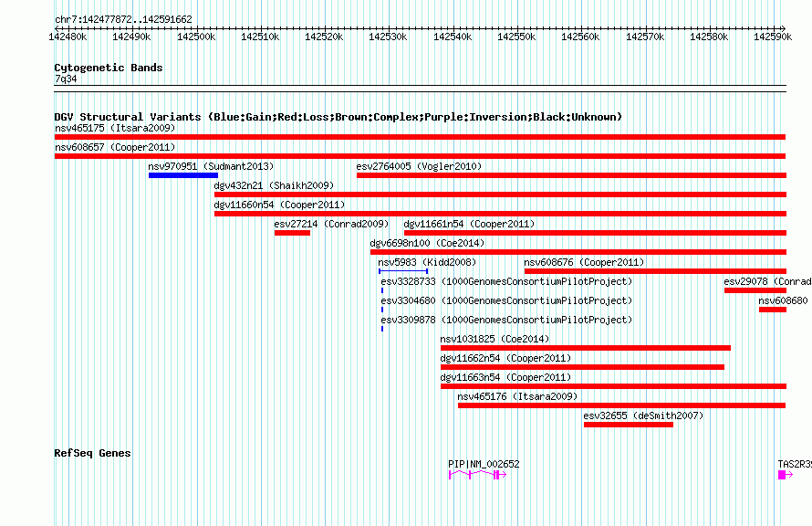Select the short esv27214 (Conrad2009) red bar
The image size is (812, 526).
[x=293, y=233]
